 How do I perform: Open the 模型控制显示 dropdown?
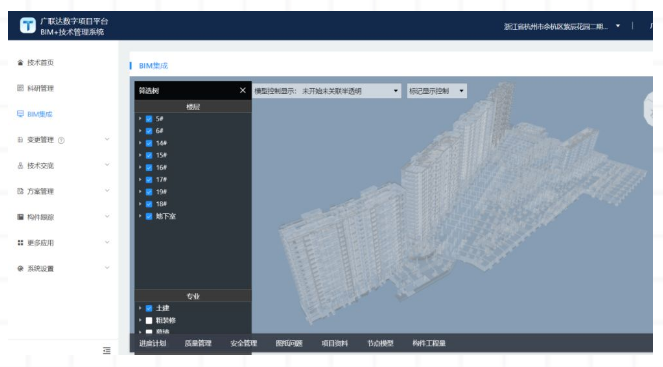coord(326,91)
